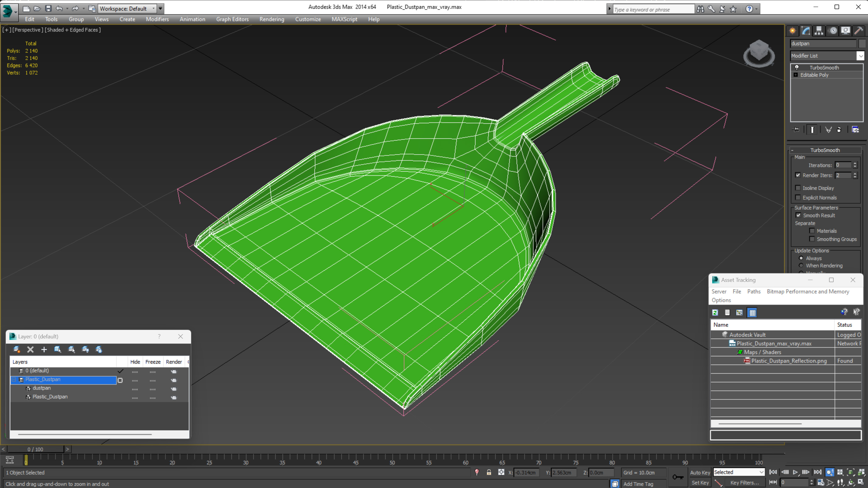The height and width of the screenshot is (488, 868).
Task: Expand the Editable Poly stack entry
Action: (796, 75)
